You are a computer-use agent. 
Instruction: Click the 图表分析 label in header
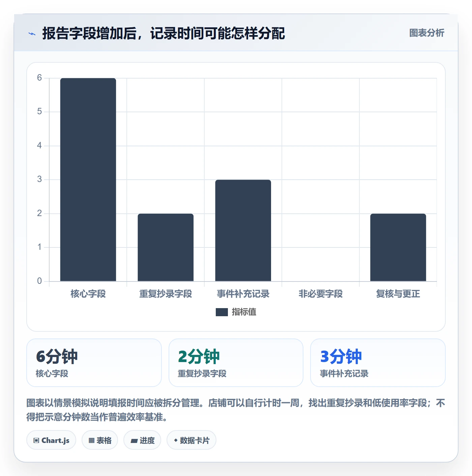[426, 33]
